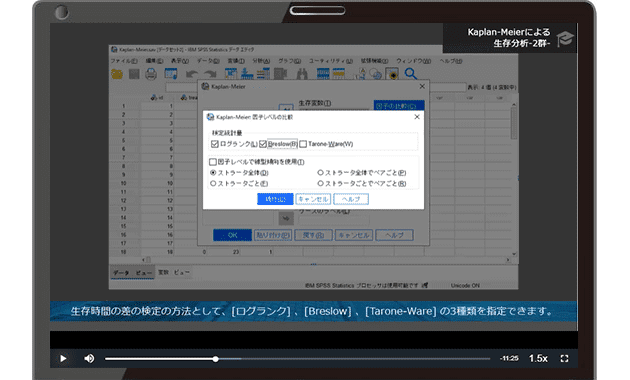Click the Go to case icon

tap(231, 74)
